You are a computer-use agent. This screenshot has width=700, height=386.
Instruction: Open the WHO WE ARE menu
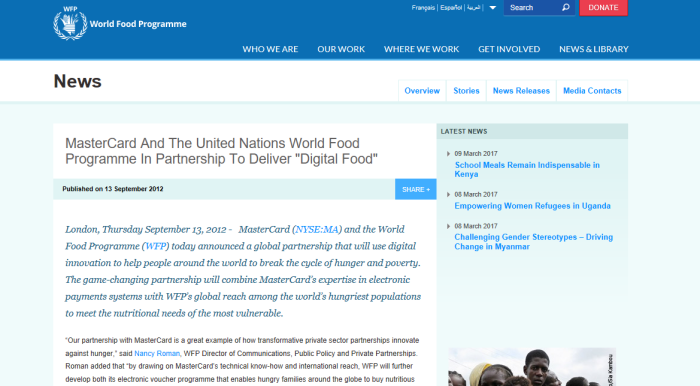click(x=270, y=49)
